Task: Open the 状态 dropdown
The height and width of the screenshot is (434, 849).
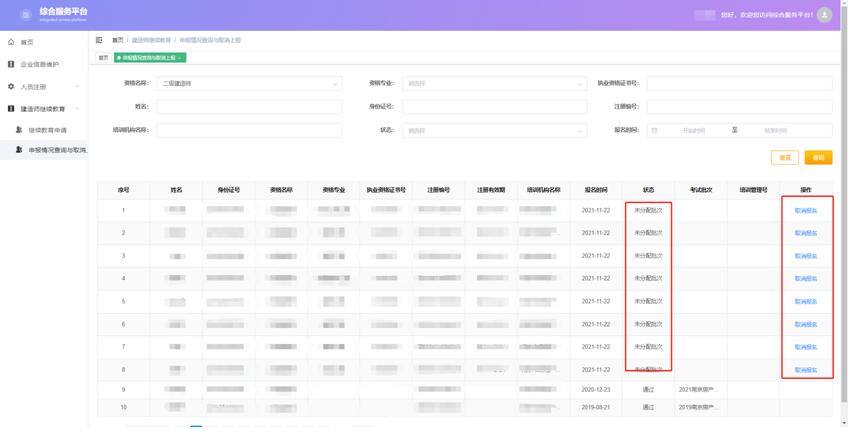Action: coord(494,130)
